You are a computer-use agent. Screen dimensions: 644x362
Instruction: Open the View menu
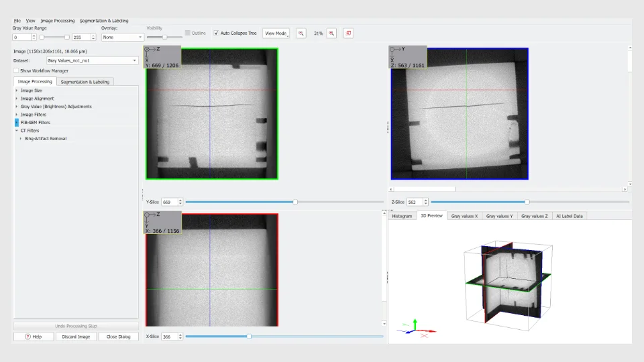tap(30, 21)
